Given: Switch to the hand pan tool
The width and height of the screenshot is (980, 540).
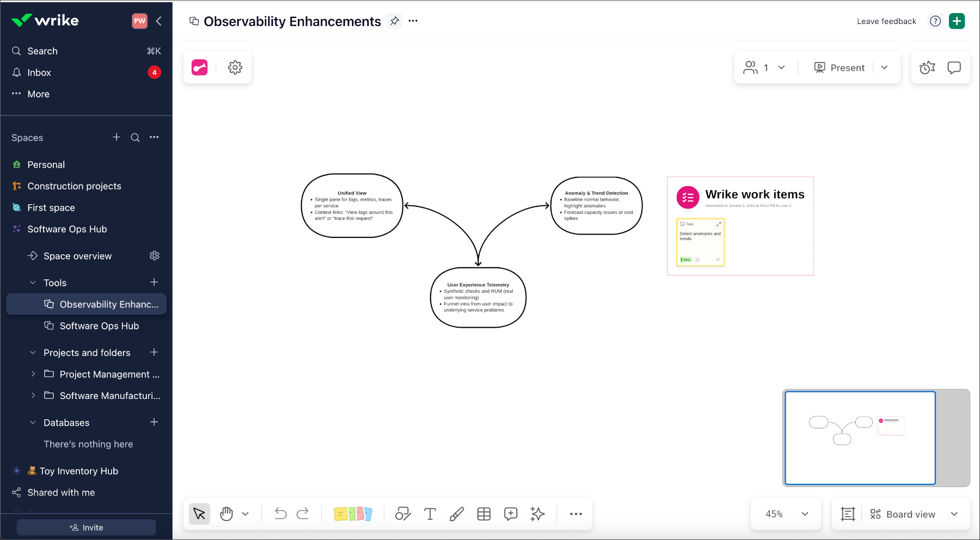Looking at the screenshot, I should tap(226, 513).
